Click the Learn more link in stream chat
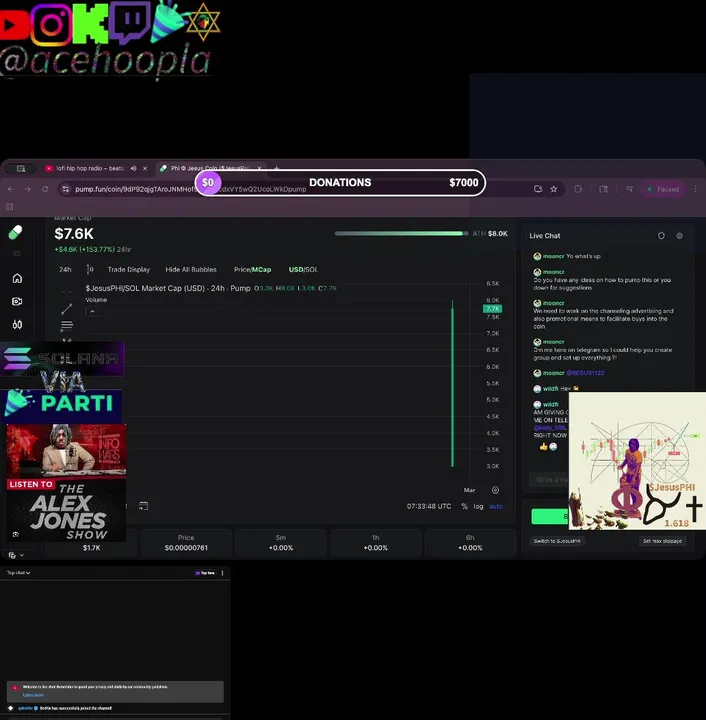This screenshot has height=720, width=706. 33,695
